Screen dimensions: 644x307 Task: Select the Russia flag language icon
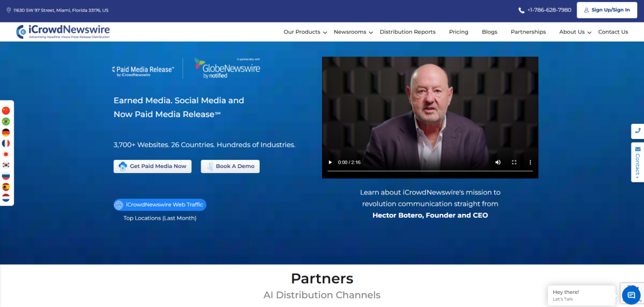(6, 176)
